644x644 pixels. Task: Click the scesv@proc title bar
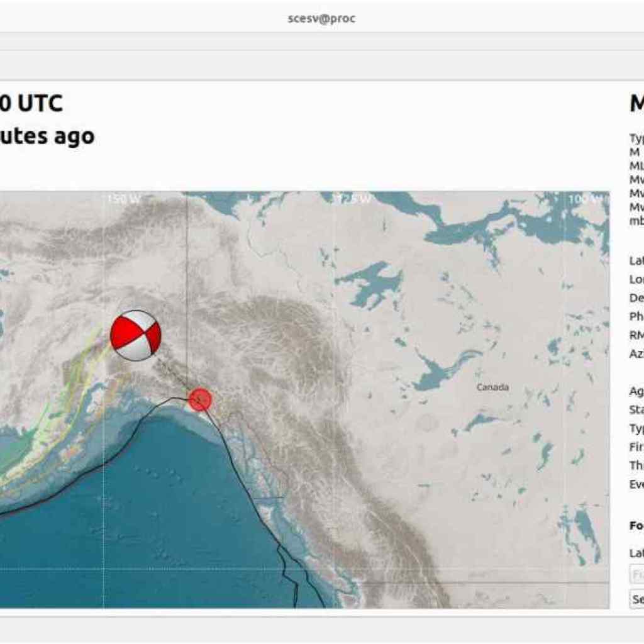coord(321,18)
